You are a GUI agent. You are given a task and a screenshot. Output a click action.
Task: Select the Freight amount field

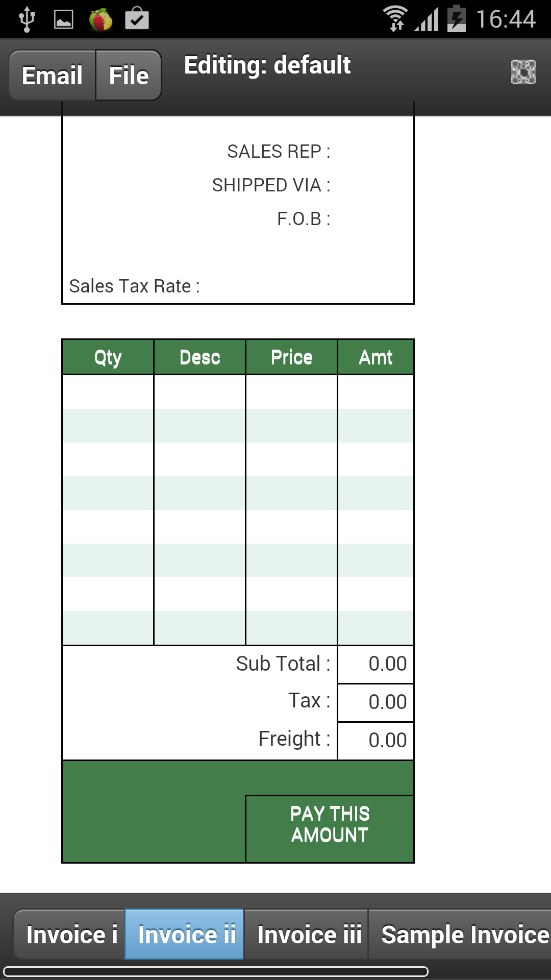(x=375, y=741)
